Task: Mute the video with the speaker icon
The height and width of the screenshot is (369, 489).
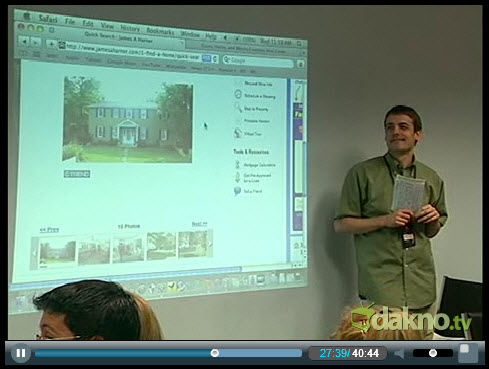Action: (x=399, y=353)
